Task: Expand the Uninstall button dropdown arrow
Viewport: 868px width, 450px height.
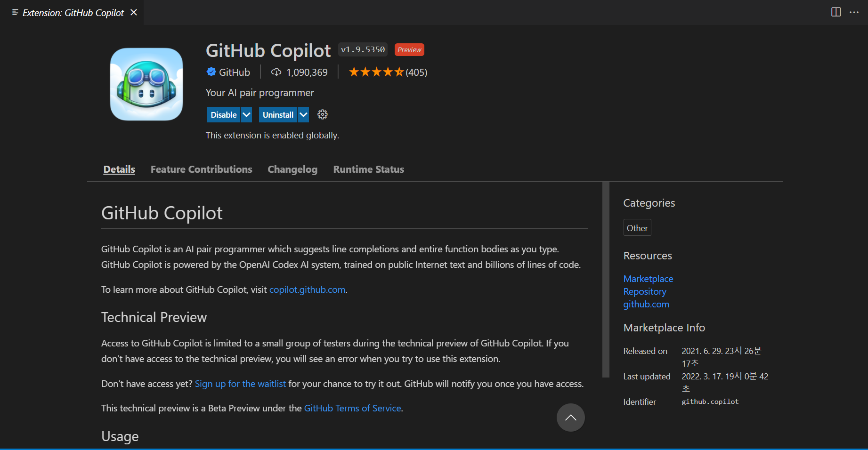Action: (x=303, y=114)
